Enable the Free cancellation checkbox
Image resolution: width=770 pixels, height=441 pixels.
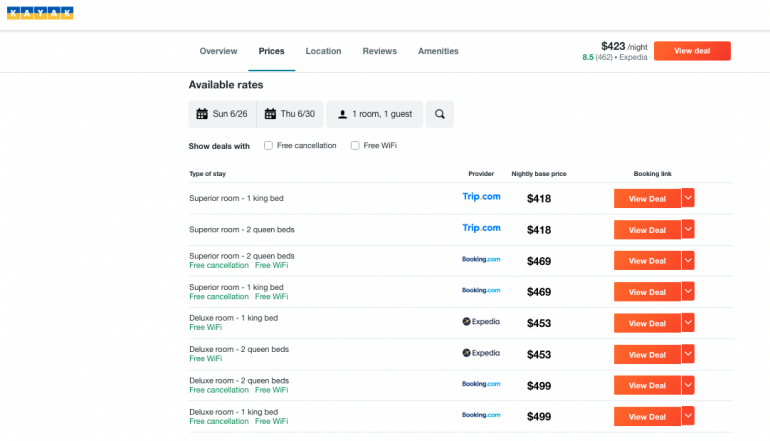tap(268, 146)
